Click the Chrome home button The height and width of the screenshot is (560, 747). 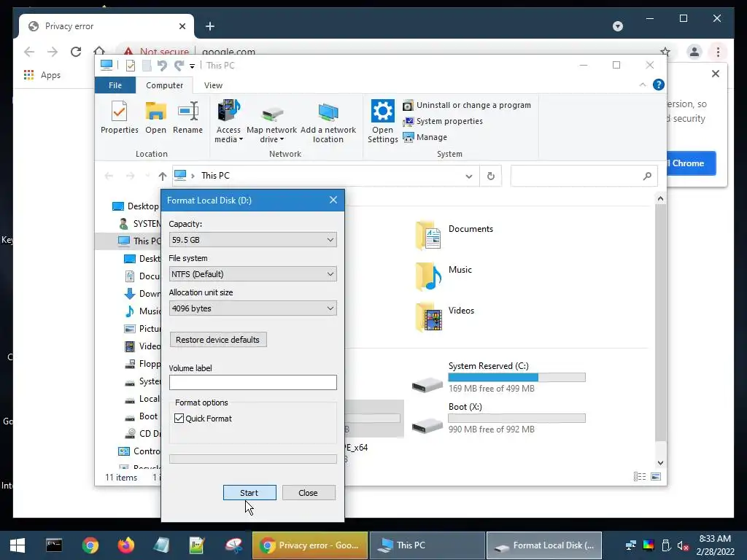[x=99, y=51]
